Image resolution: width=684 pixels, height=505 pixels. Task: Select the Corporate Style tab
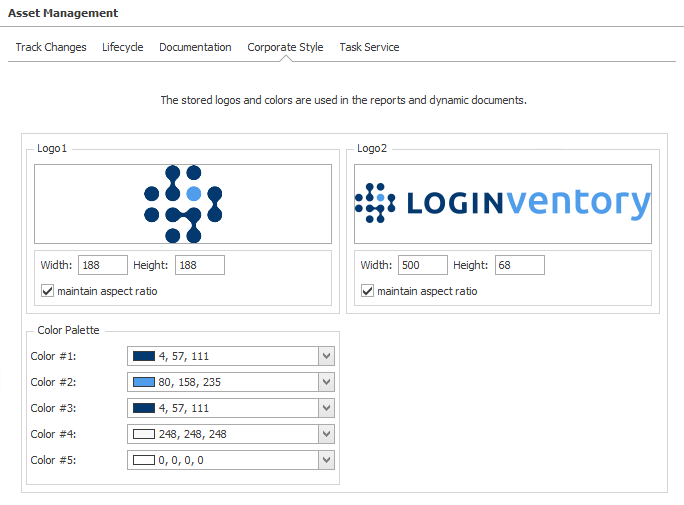[285, 47]
